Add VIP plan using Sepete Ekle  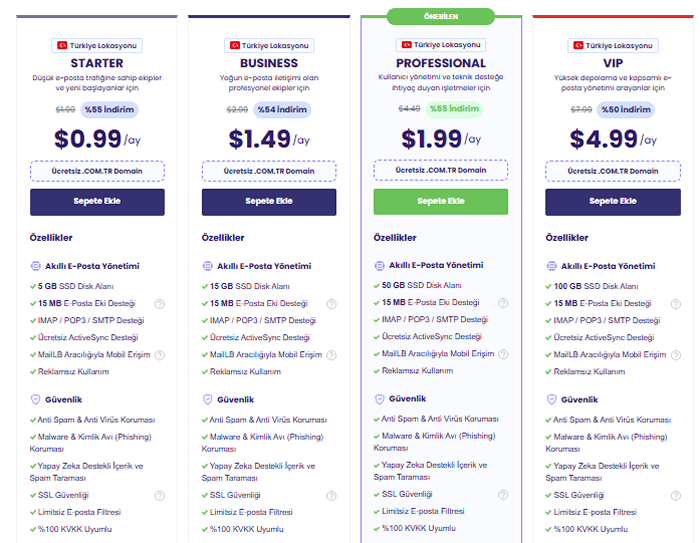pyautogui.click(x=613, y=202)
